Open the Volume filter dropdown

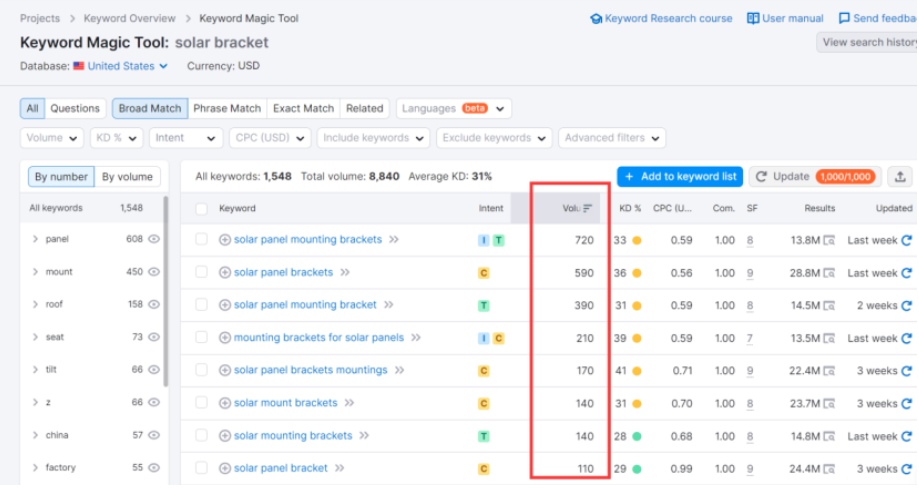click(52, 138)
